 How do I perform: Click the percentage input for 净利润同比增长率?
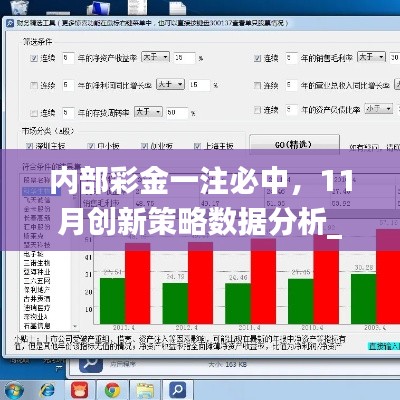tap(199, 85)
